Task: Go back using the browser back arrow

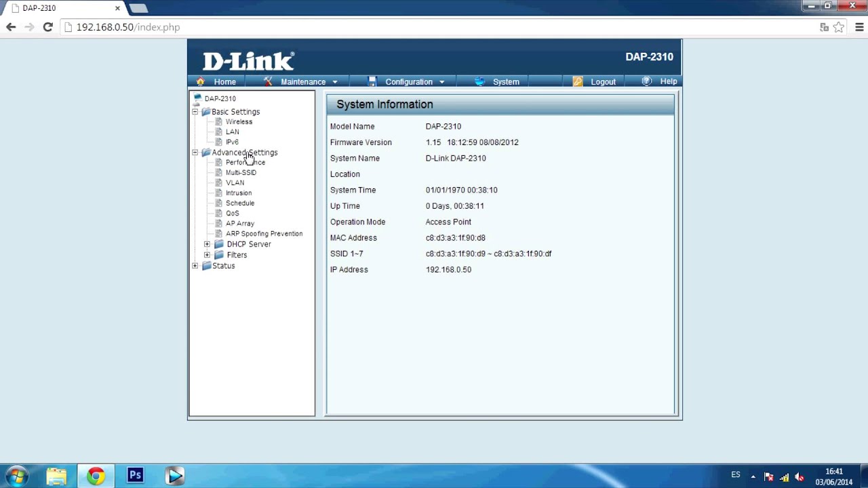Action: tap(11, 27)
